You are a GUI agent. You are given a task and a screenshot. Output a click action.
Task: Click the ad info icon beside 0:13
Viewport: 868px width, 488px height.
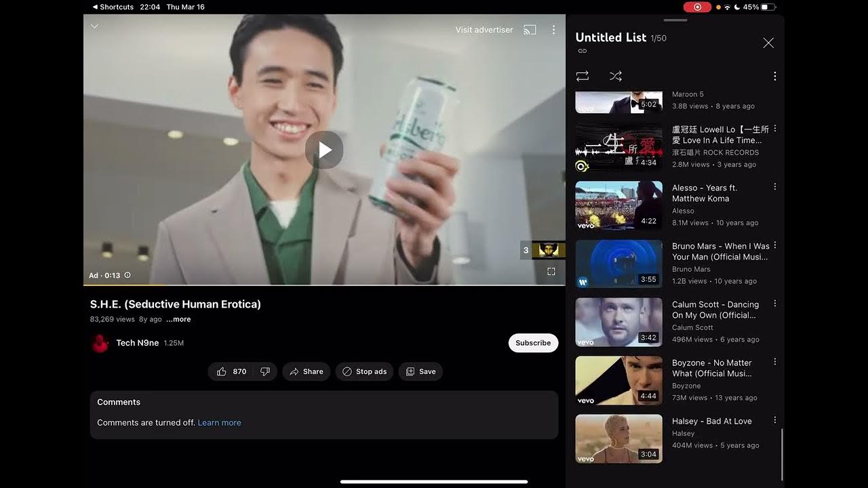tap(127, 275)
